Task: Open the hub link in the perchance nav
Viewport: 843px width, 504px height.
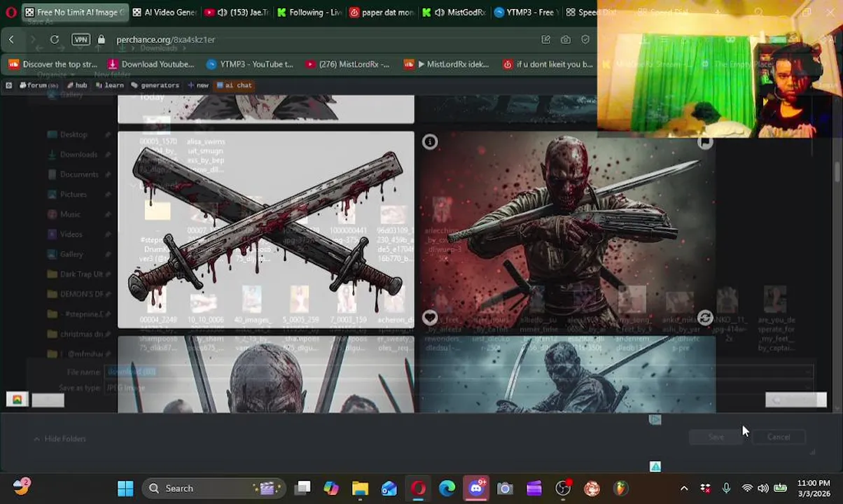Action: (x=76, y=85)
